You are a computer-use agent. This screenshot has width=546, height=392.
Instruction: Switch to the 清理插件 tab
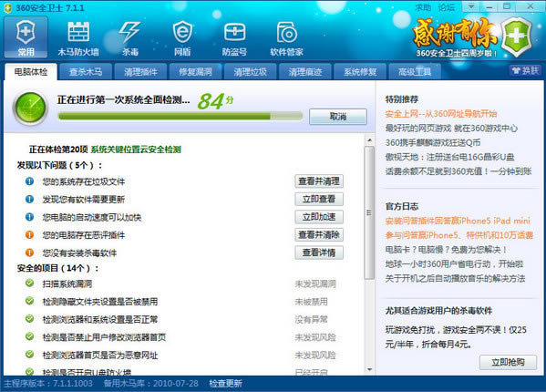click(140, 72)
